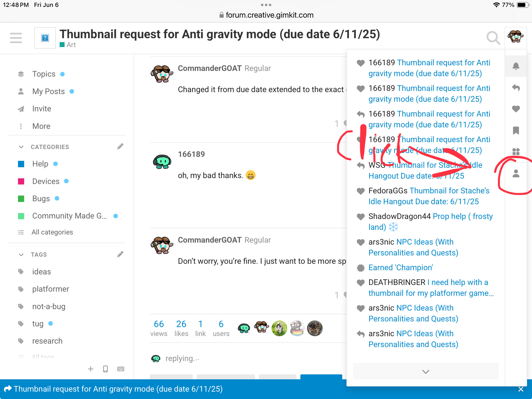This screenshot has height=399, width=532.
Task: Close the blue reply draft bar
Action: [x=521, y=389]
